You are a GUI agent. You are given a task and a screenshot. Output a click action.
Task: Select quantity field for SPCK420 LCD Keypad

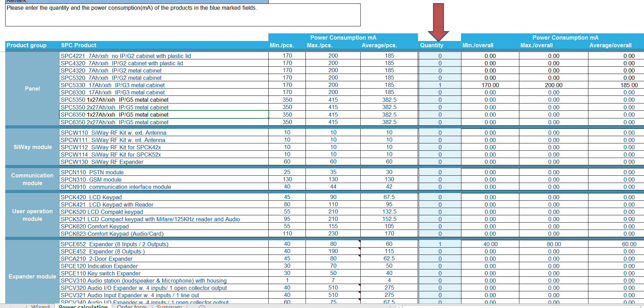coord(440,197)
